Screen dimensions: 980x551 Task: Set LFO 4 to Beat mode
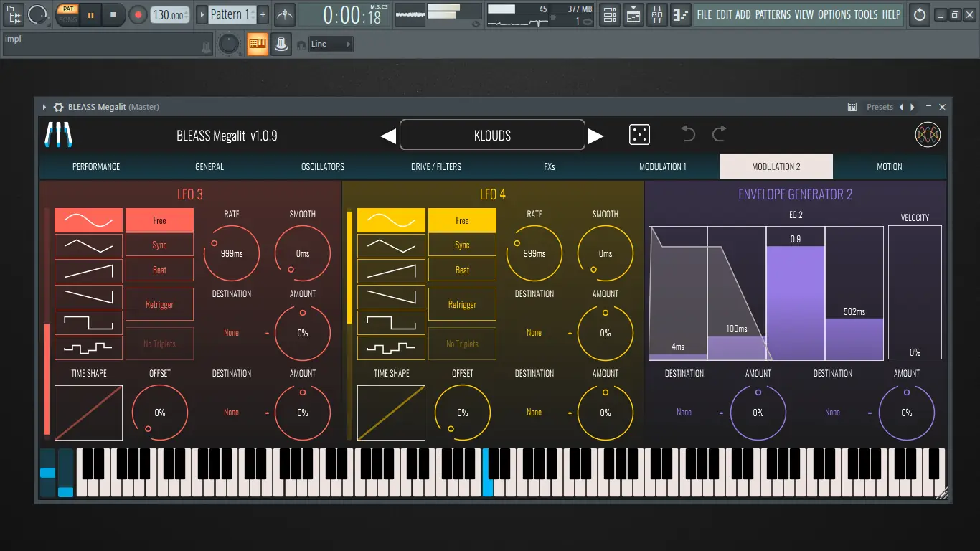pos(462,270)
